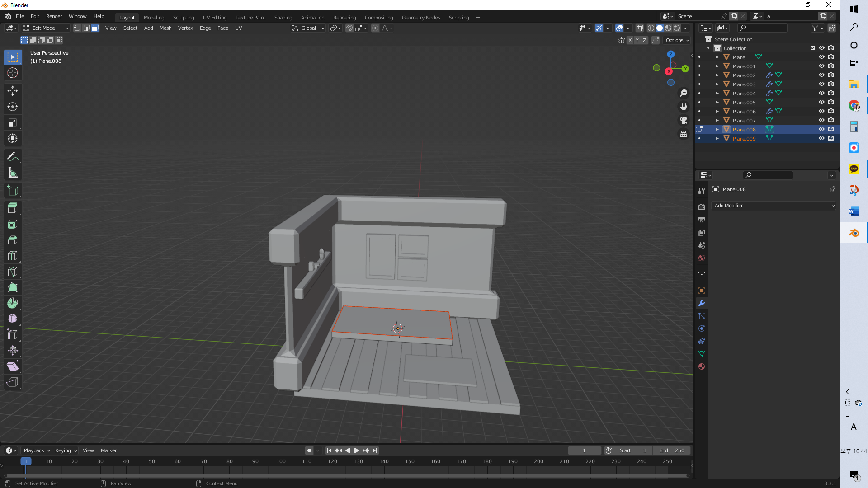The height and width of the screenshot is (488, 868).
Task: Uncheck the Collection exclude checkbox
Action: pos(813,48)
